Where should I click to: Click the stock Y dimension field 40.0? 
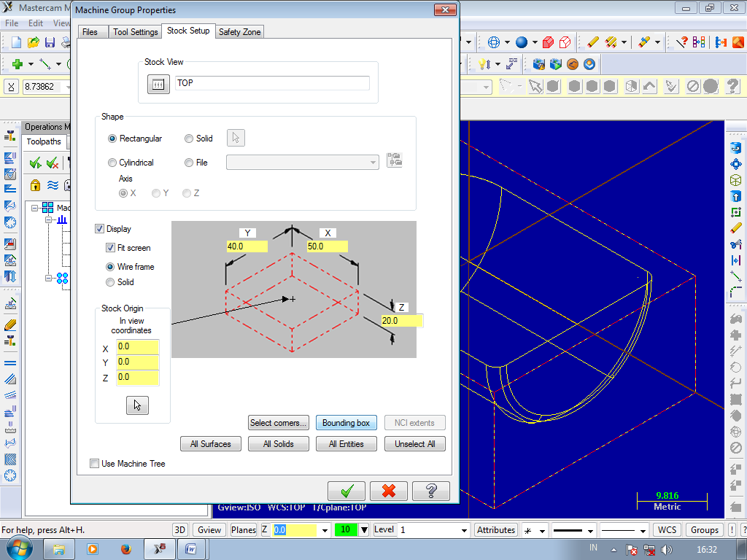click(x=247, y=246)
